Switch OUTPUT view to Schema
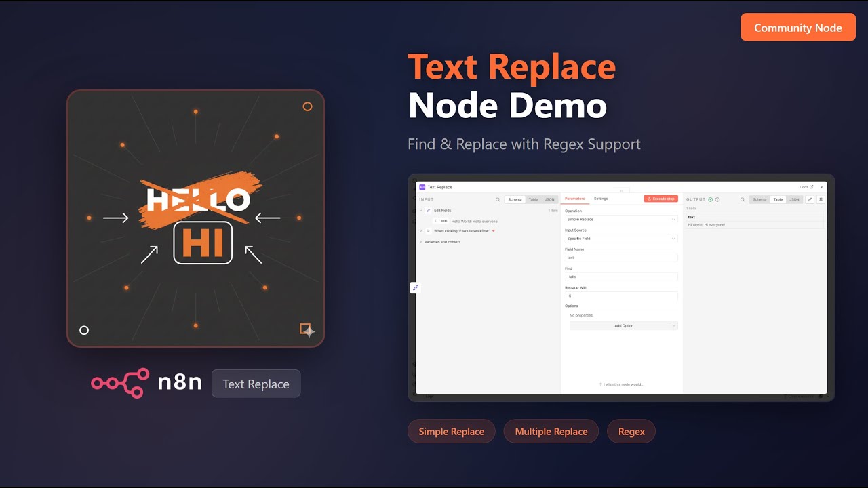 tap(759, 199)
